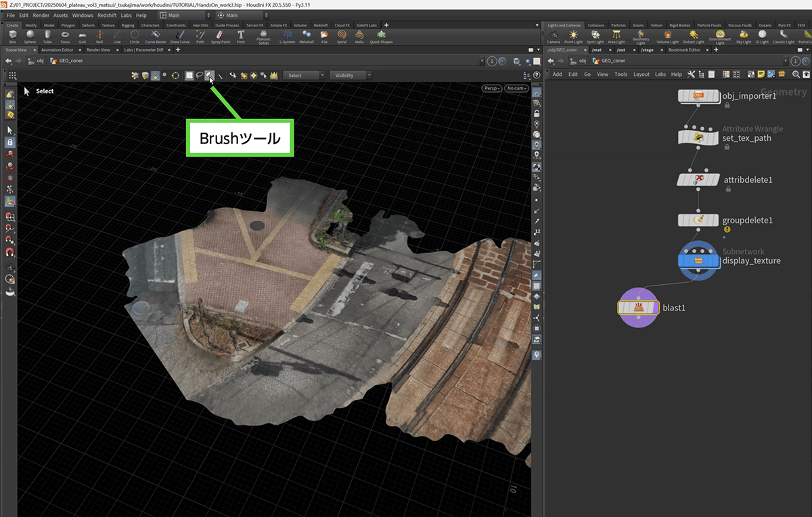The image size is (812, 517).
Task: Click the Sphere shelf tool
Action: pyautogui.click(x=30, y=35)
